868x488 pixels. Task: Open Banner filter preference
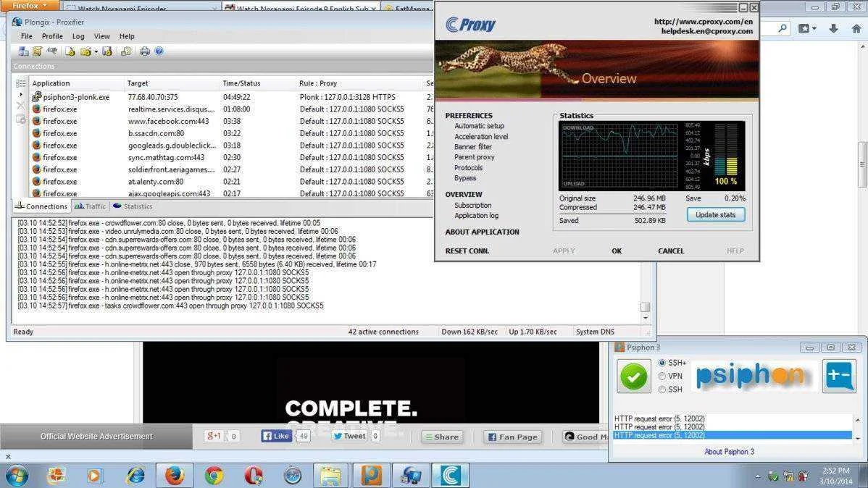point(472,147)
